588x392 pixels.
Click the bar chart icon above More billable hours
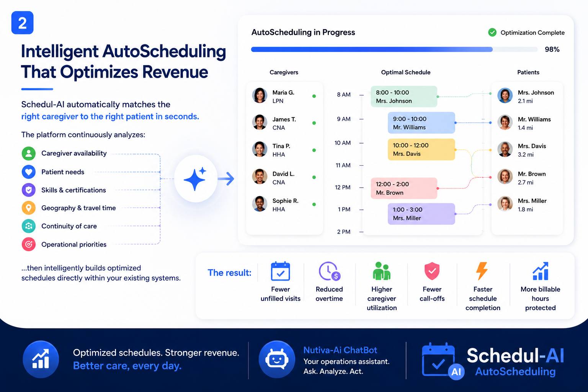point(541,271)
